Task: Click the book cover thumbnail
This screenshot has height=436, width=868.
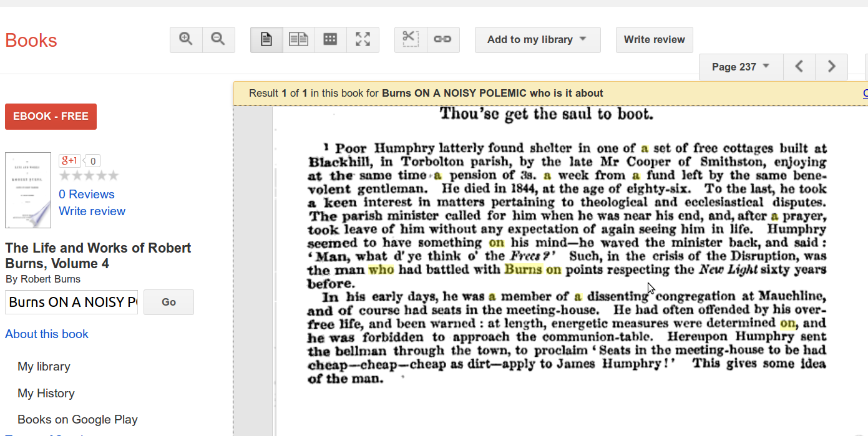Action: 28,190
